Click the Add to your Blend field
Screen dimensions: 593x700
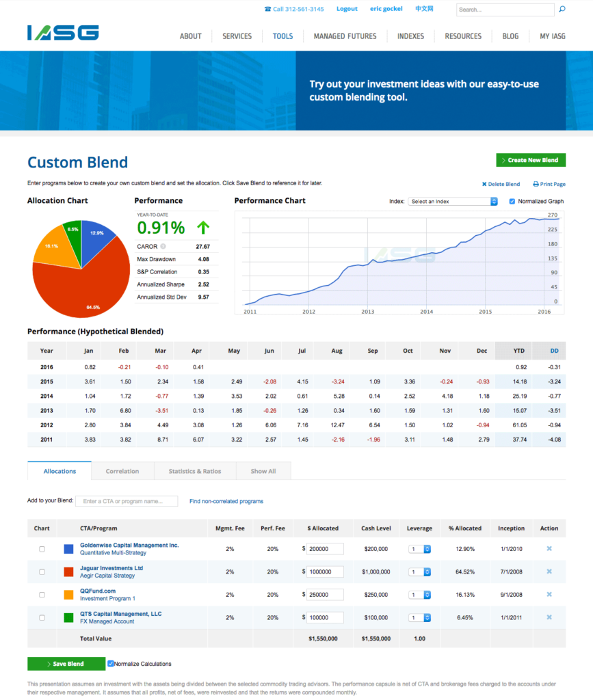tap(127, 501)
